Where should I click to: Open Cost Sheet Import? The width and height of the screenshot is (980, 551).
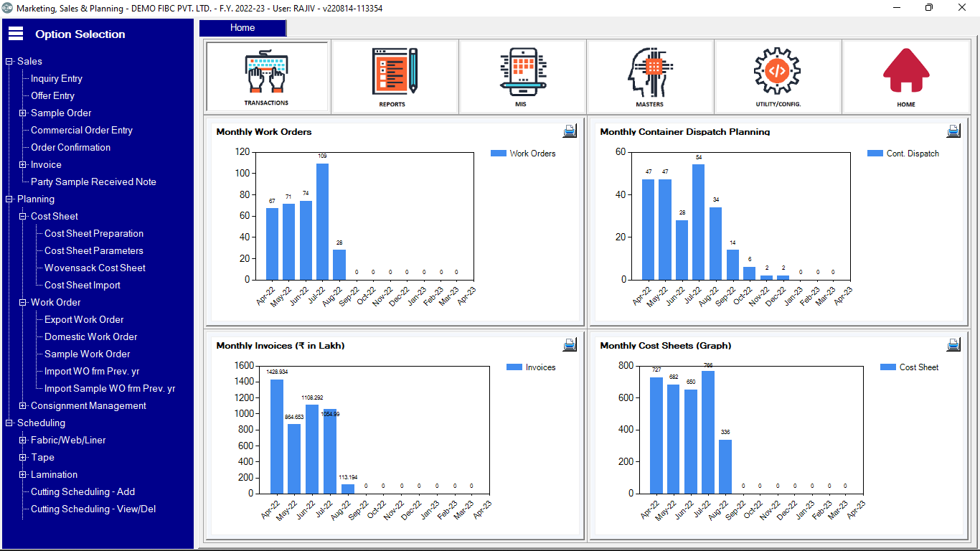[83, 286]
